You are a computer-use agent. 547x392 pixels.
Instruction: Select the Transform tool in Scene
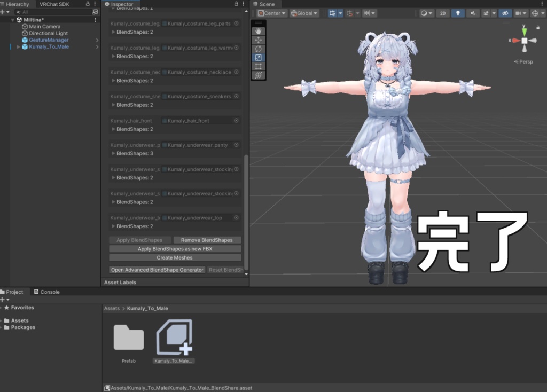pyautogui.click(x=259, y=75)
